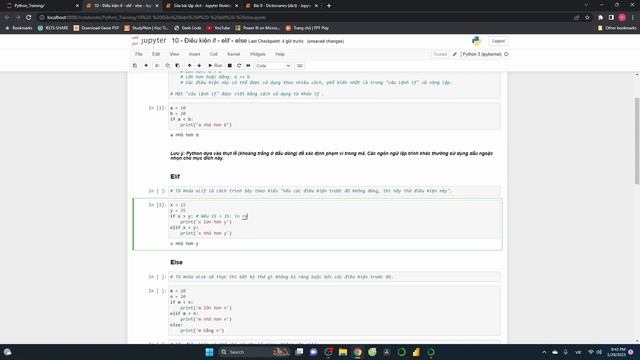Open the Kernel menu
The height and width of the screenshot is (360, 640).
(x=233, y=54)
